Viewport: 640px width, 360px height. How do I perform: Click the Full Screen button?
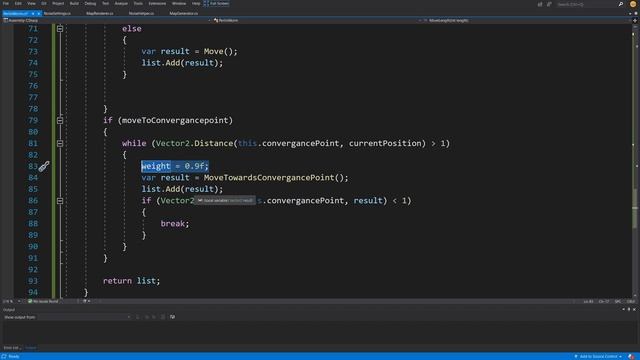coord(217,4)
